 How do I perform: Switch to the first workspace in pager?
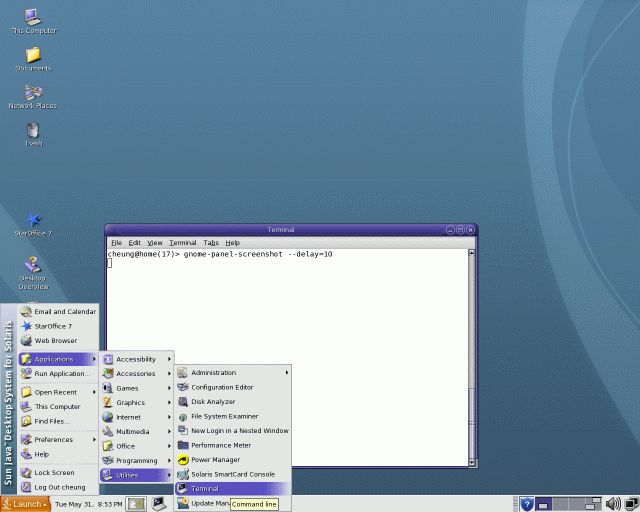tap(543, 504)
